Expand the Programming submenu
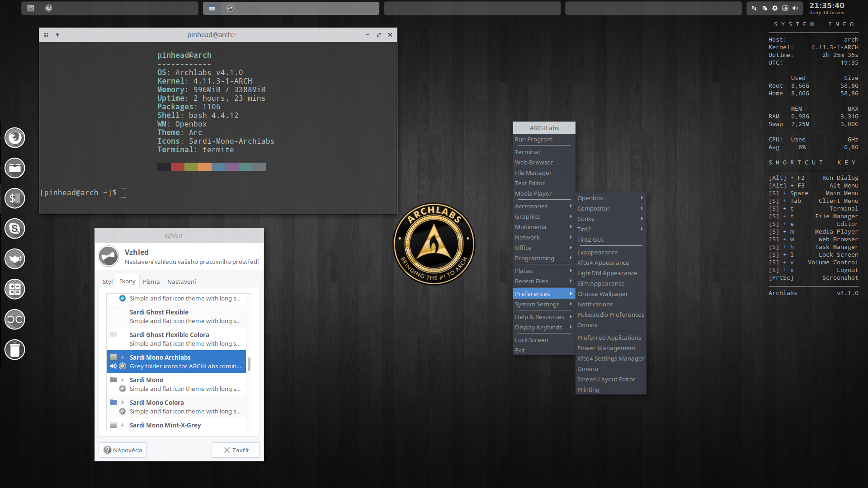The width and height of the screenshot is (868, 488). [544, 258]
